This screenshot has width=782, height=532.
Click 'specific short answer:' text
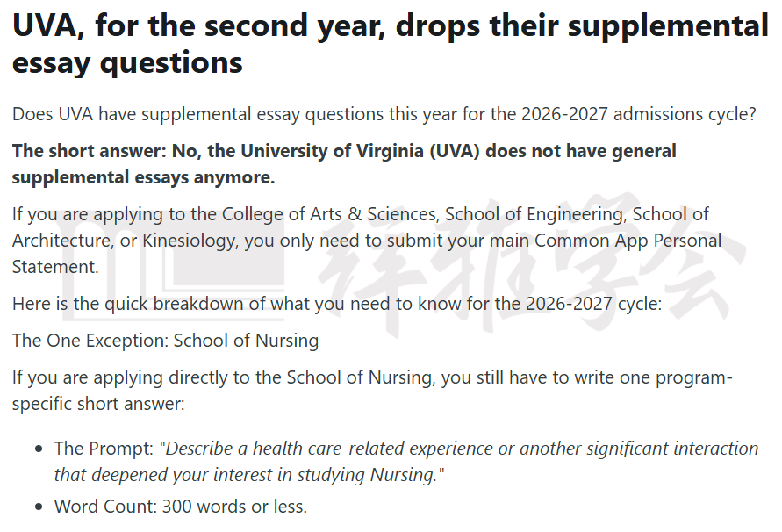(x=98, y=404)
